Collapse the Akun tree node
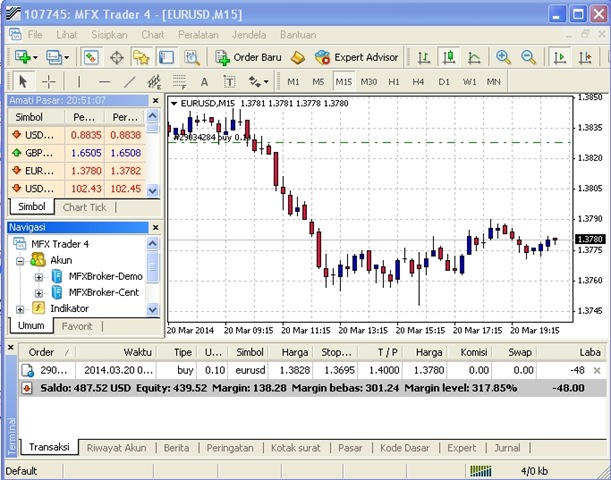The image size is (611, 480). pyautogui.click(x=21, y=260)
